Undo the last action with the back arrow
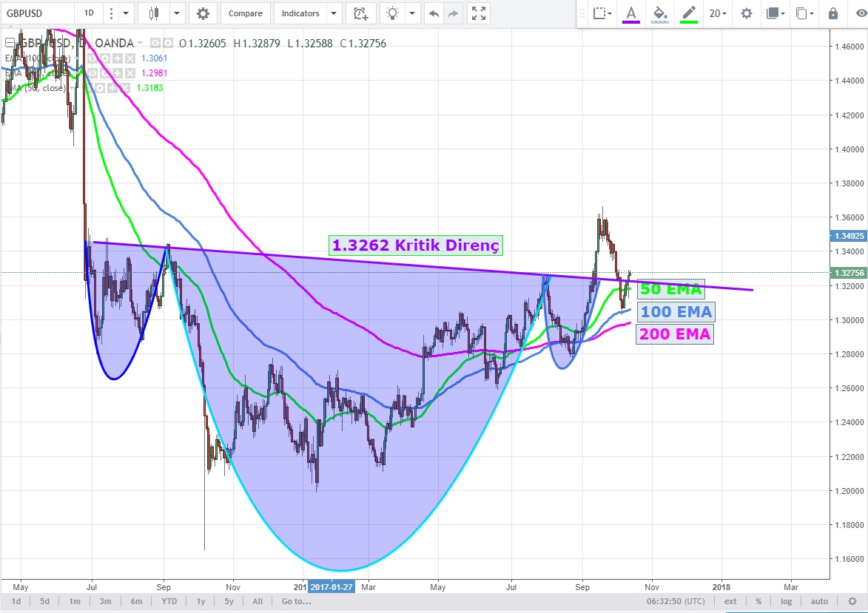The height and width of the screenshot is (613, 868). [x=434, y=13]
